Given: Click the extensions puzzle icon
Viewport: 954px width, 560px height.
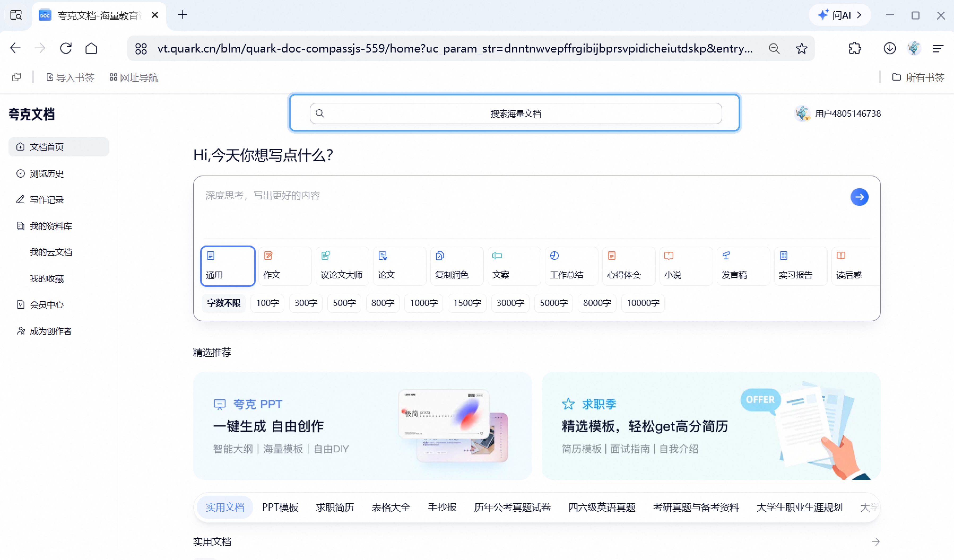Looking at the screenshot, I should pyautogui.click(x=855, y=49).
